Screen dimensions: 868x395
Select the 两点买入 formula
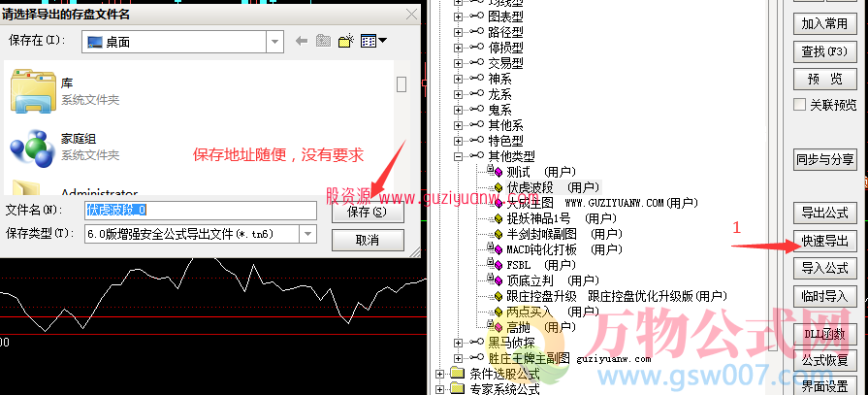point(553,312)
